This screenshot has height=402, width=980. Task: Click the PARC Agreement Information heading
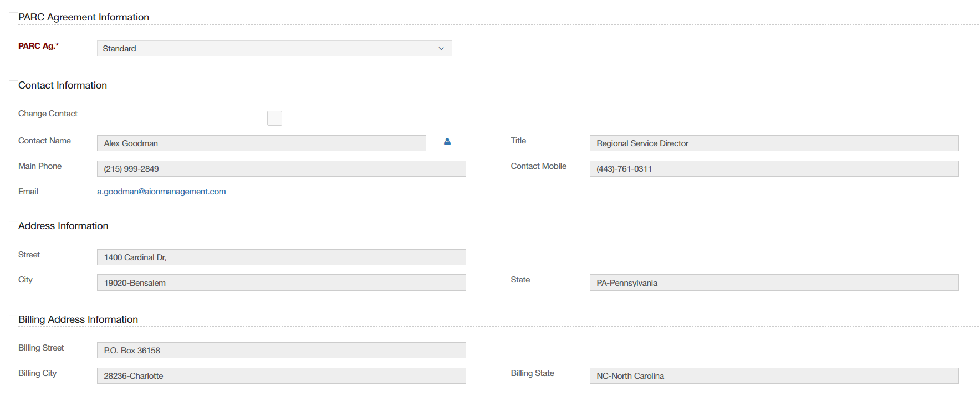pos(84,17)
